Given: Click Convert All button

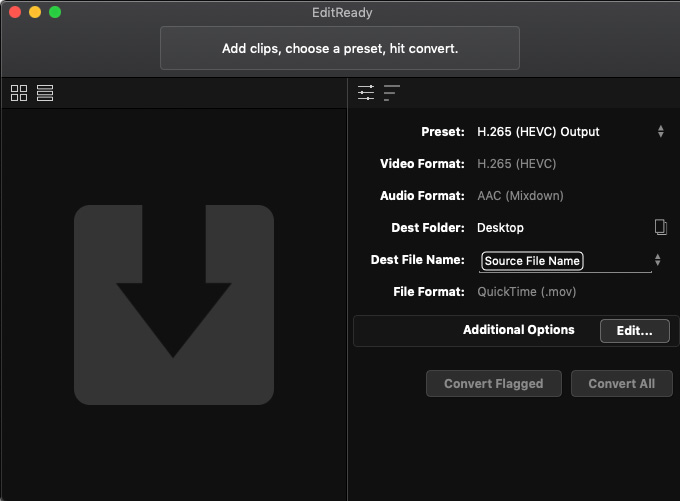Looking at the screenshot, I should coord(621,383).
